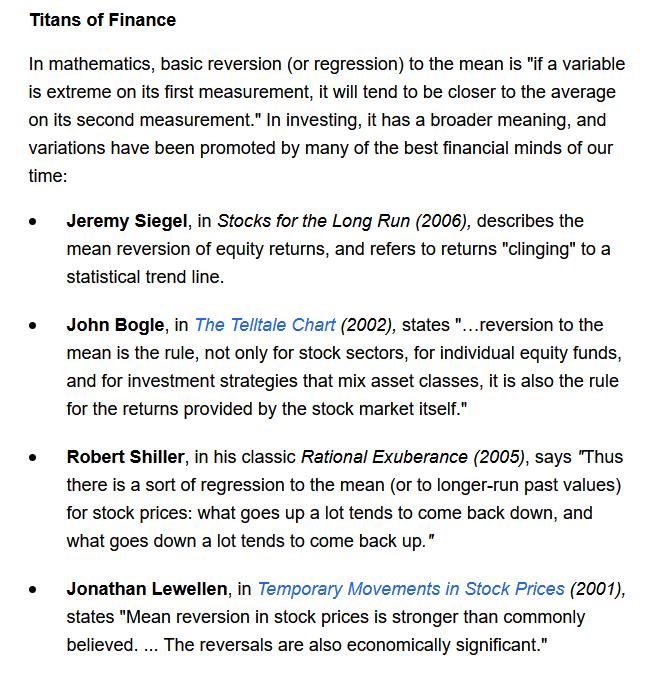Click the bullet before Jonathan Lewellen
649x677 pixels.
click(33, 590)
